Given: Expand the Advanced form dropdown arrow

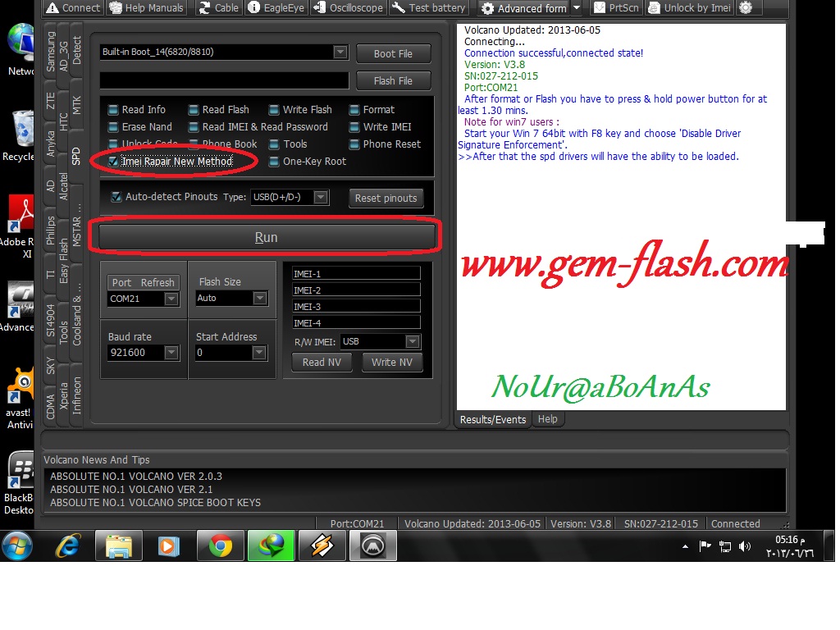Looking at the screenshot, I should (x=577, y=8).
